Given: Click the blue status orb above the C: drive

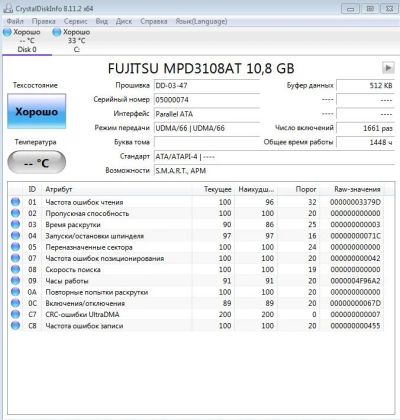Looking at the screenshot, I should coord(57,32).
